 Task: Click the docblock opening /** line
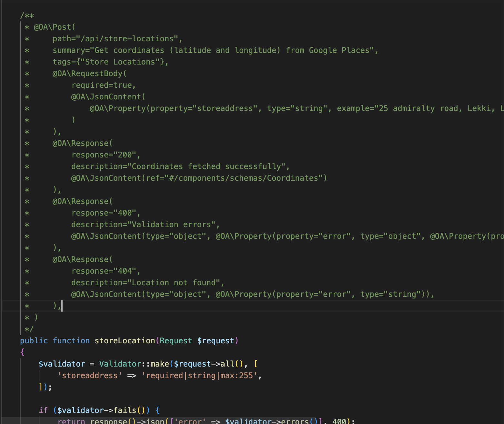(27, 15)
